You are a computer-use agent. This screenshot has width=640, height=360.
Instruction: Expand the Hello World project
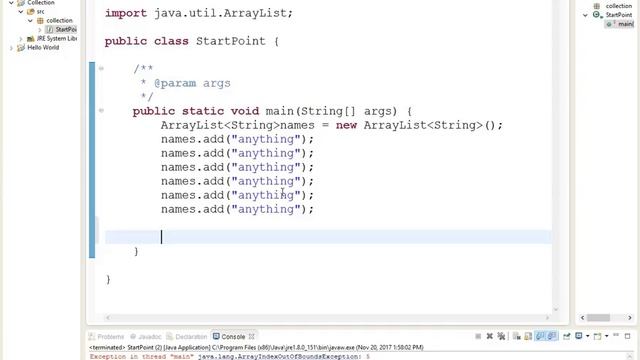tap(11, 48)
